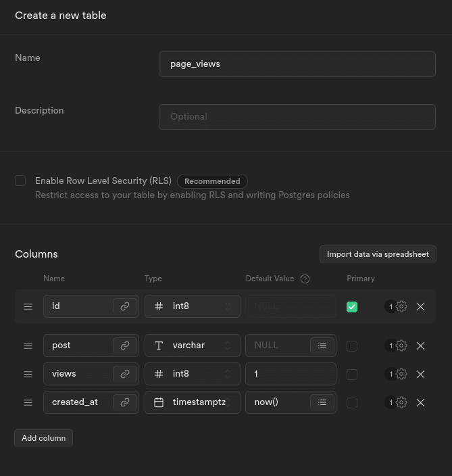This screenshot has height=476, width=452.
Task: Open the expression list for created_at default
Action: [322, 402]
